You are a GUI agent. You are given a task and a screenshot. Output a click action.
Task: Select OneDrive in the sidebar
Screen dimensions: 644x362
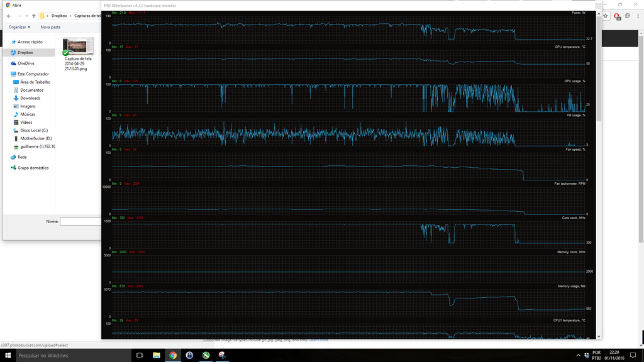pos(26,63)
